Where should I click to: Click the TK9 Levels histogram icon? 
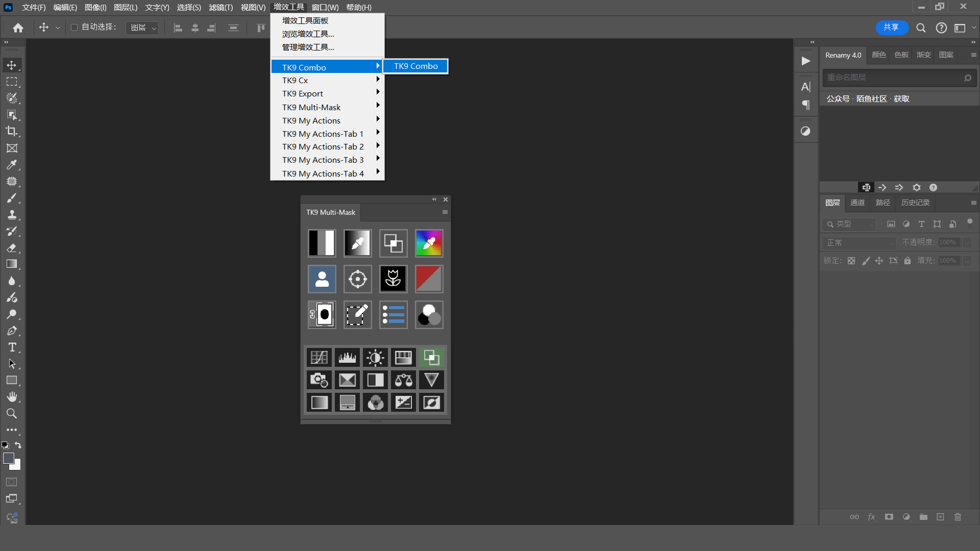[347, 358]
